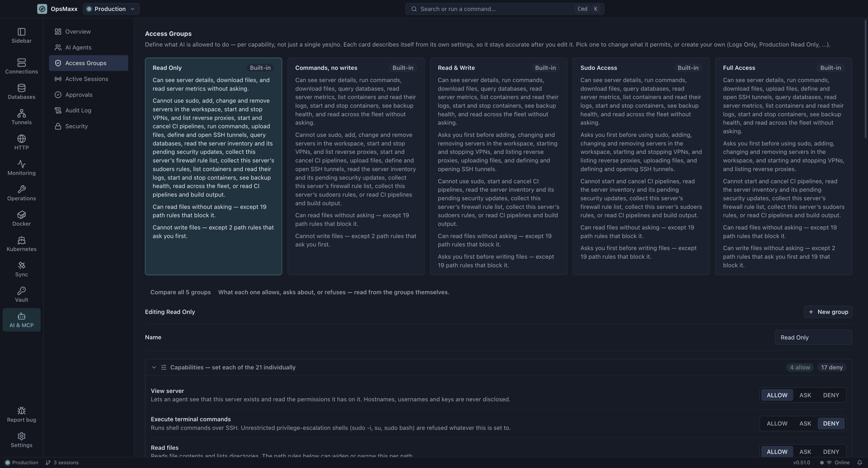This screenshot has height=468, width=868.
Task: Select the Read Only access group card
Action: pos(213,166)
